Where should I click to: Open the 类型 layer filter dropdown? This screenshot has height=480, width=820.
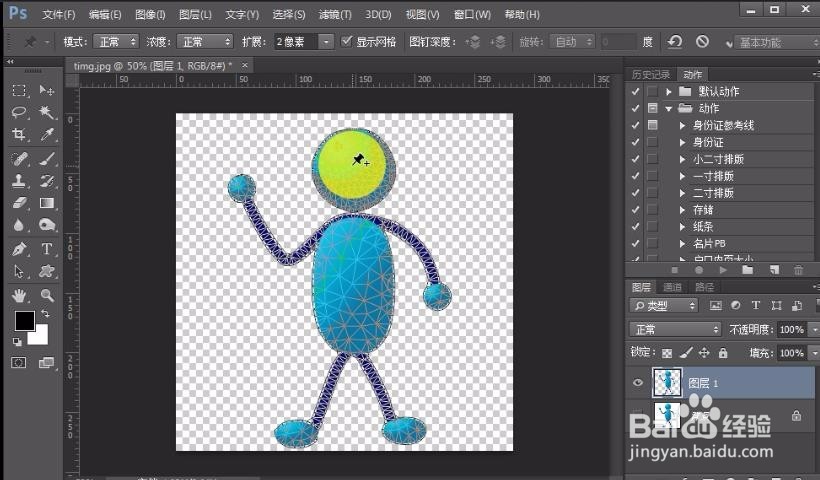(664, 305)
